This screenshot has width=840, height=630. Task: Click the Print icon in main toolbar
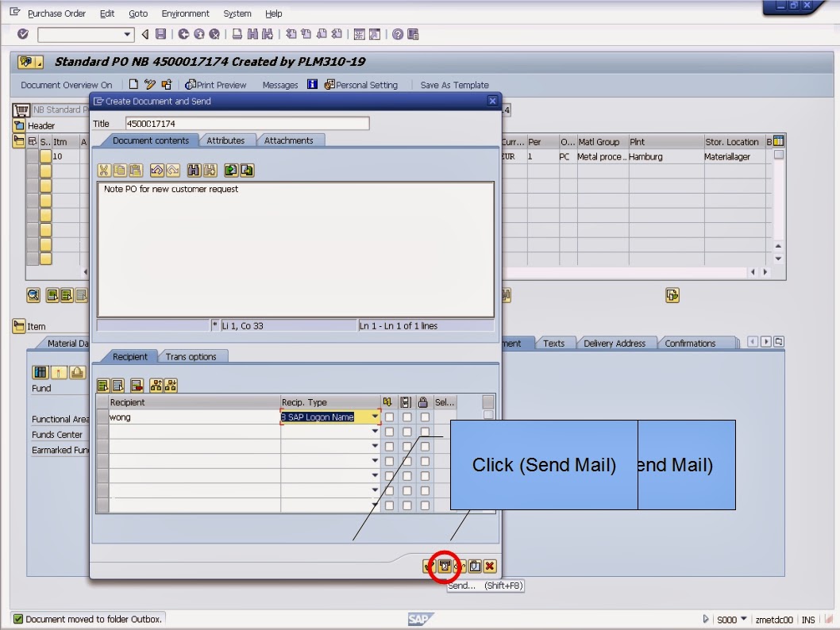point(237,34)
